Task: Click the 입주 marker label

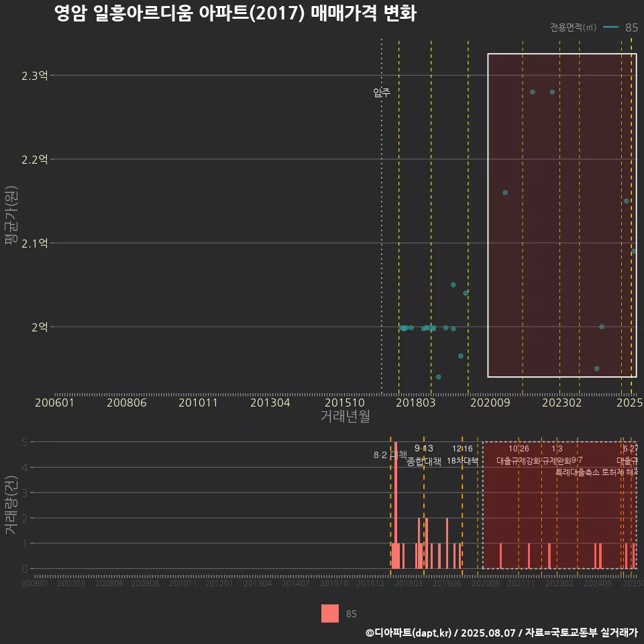Action: [x=382, y=93]
